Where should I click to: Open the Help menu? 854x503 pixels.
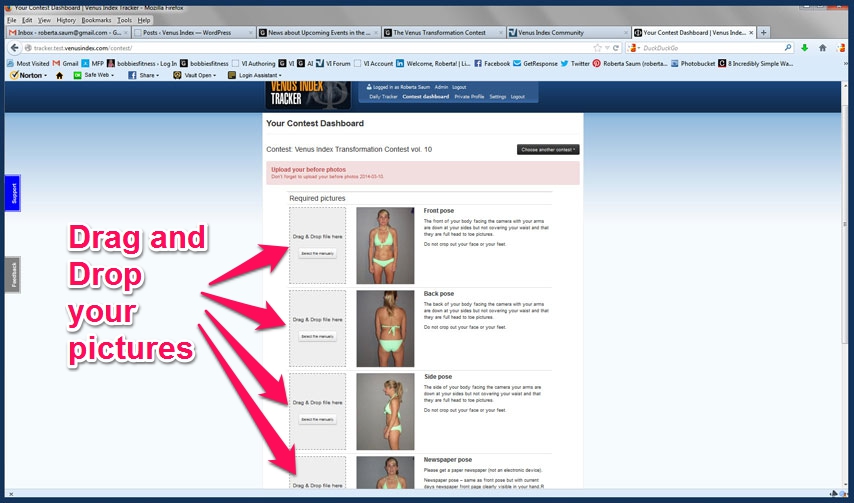coord(144,20)
